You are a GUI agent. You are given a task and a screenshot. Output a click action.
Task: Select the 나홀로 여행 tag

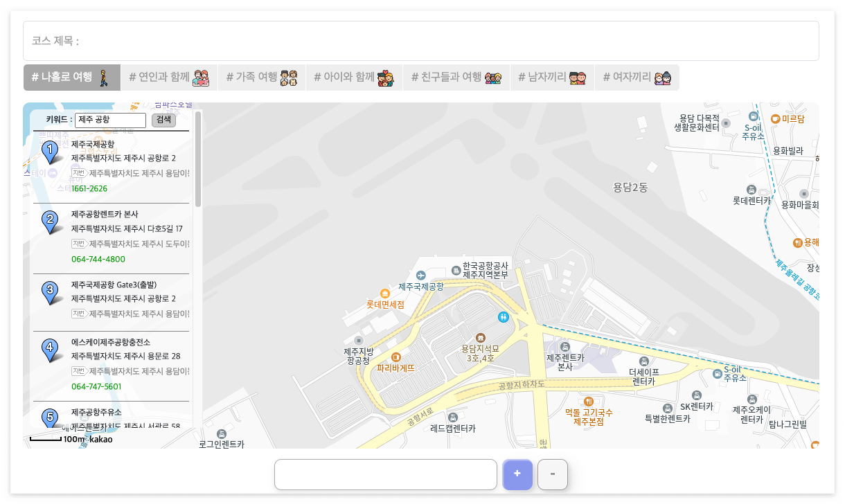tap(72, 78)
